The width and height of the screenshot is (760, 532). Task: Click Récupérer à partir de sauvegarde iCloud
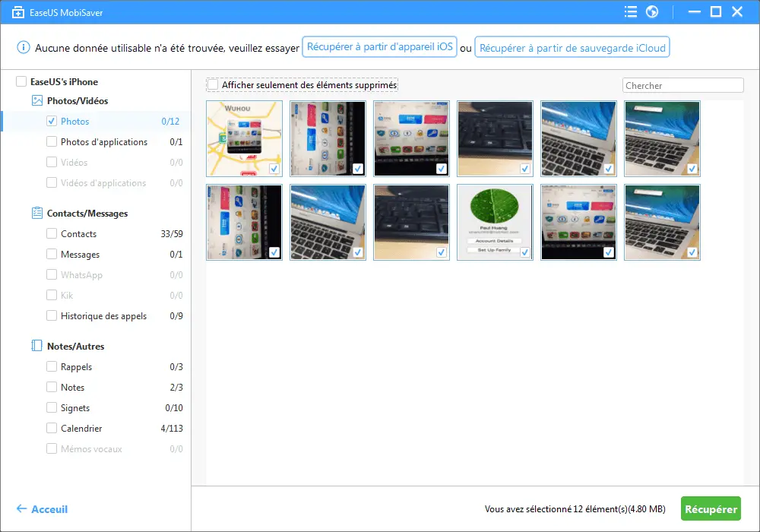(572, 47)
